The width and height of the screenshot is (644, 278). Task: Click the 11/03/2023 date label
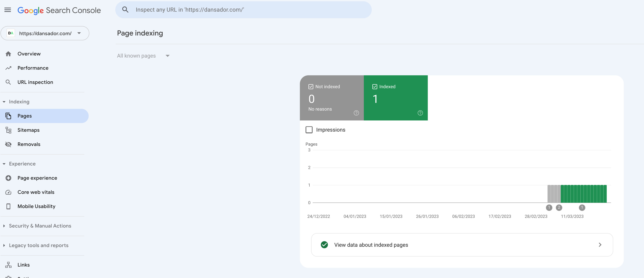point(572,217)
